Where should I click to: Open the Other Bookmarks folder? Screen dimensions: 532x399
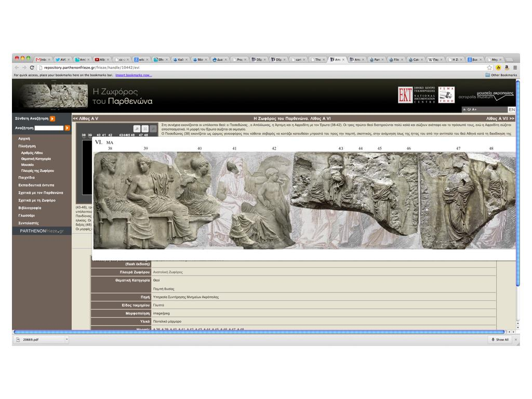tap(501, 75)
